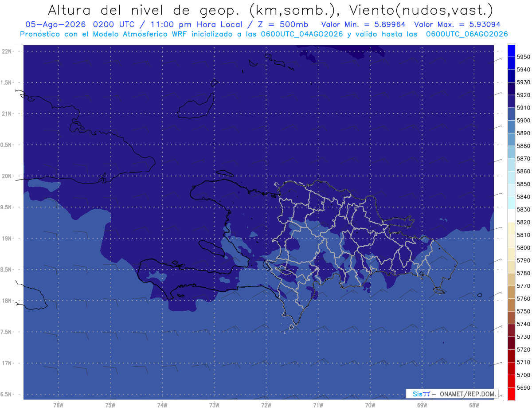Viewport: 532px width, 411px height.
Task: Click the '21N' latitude label
Action: (7, 114)
